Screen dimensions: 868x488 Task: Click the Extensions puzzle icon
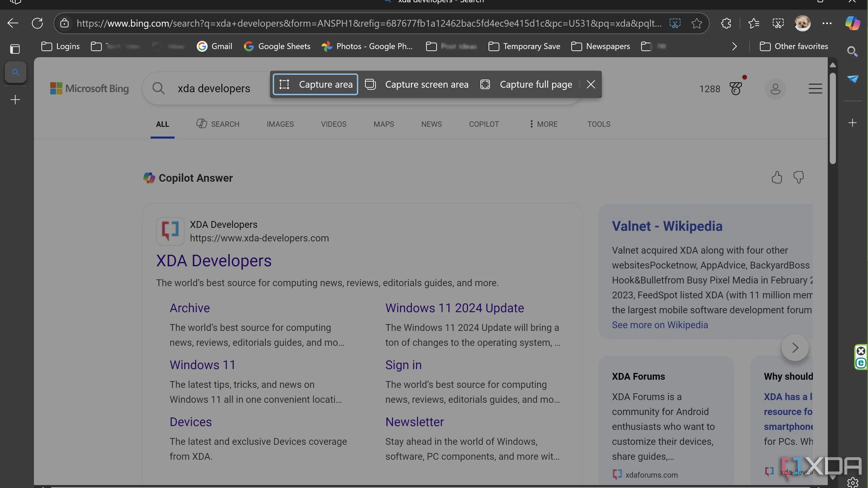pyautogui.click(x=726, y=23)
